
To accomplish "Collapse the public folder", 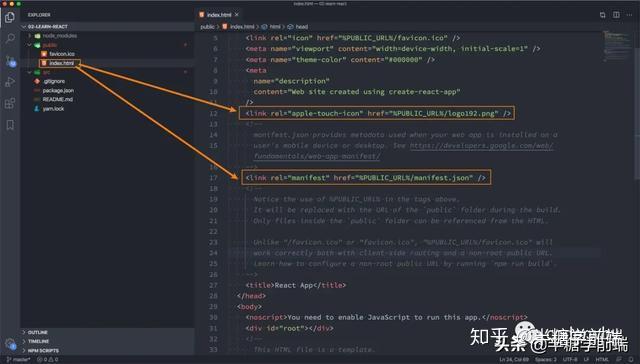I will 30,45.
